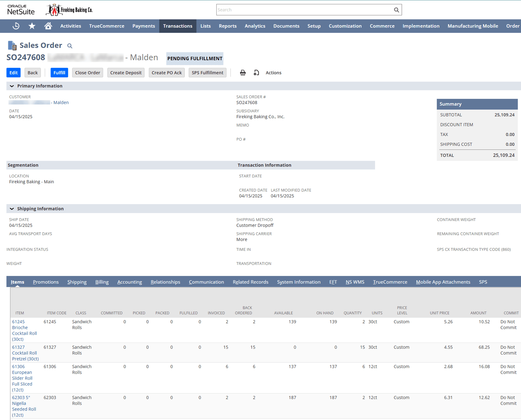Switch to the EFT subtab

coord(333,282)
